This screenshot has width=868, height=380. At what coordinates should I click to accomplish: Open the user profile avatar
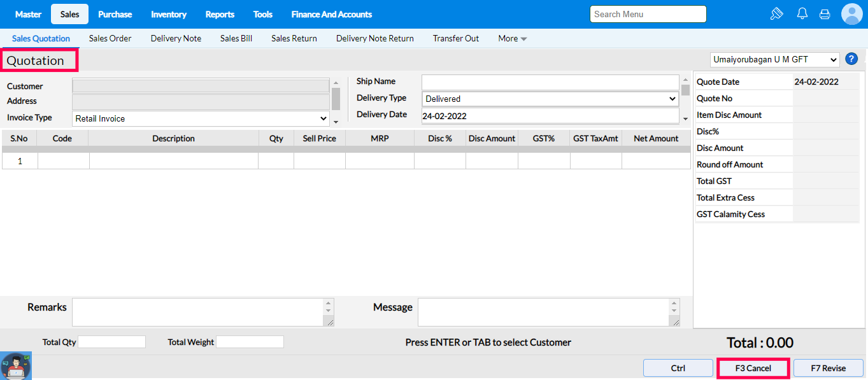pyautogui.click(x=851, y=14)
